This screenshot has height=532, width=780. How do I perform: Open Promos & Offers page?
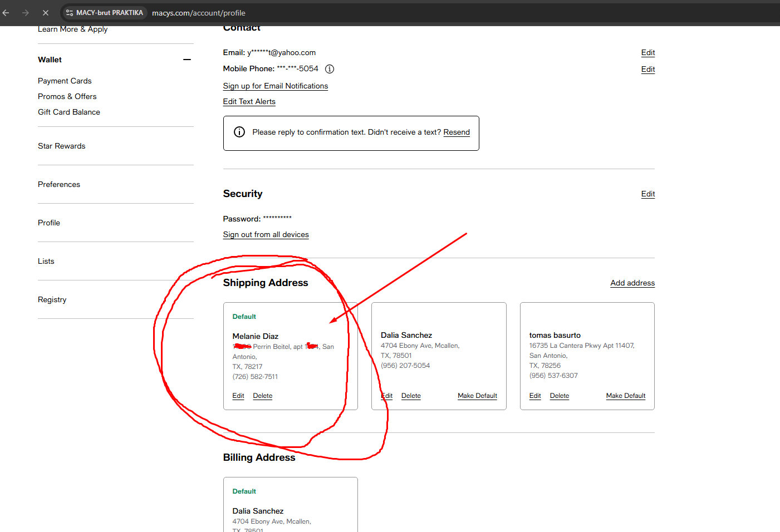[67, 96]
